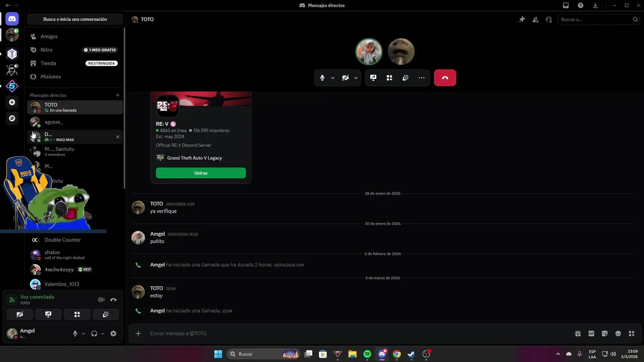The height and width of the screenshot is (362, 644).
Task: Click TOTO's avatar in the call
Action: pyautogui.click(x=401, y=51)
